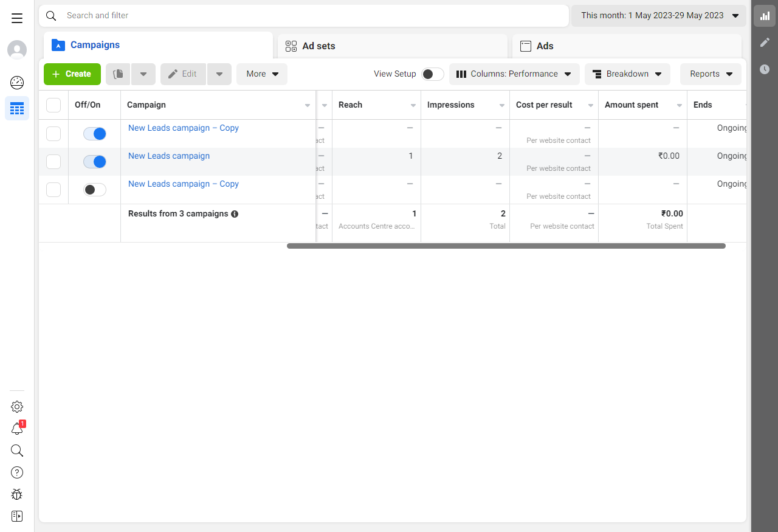Open the account profile avatar

(17, 50)
